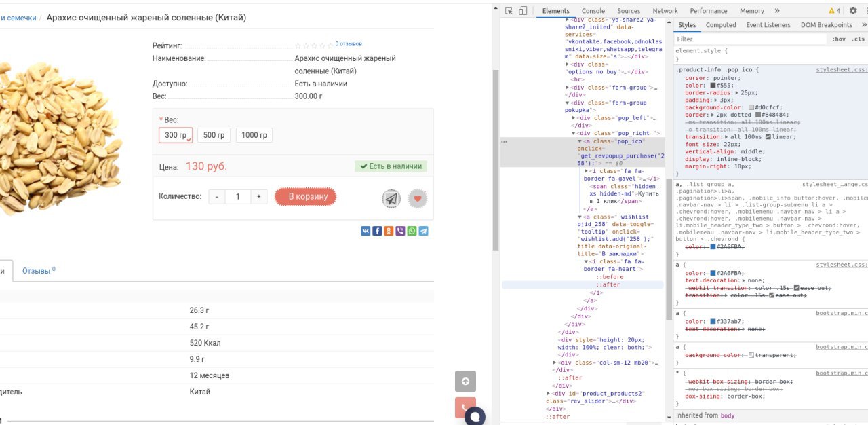The image size is (868, 425).
Task: Expand the options_no_buy div node
Action: [568, 64]
